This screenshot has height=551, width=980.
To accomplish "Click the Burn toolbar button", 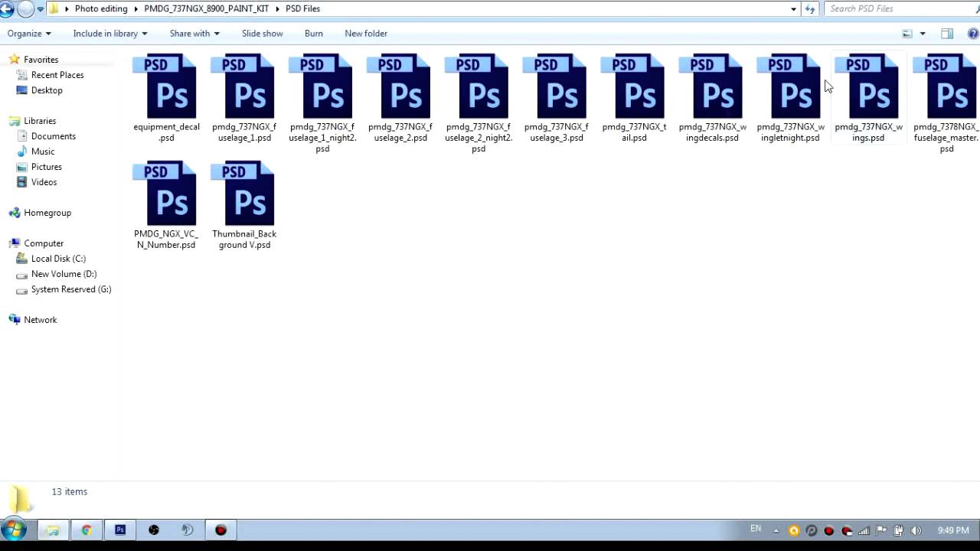I will tap(314, 34).
